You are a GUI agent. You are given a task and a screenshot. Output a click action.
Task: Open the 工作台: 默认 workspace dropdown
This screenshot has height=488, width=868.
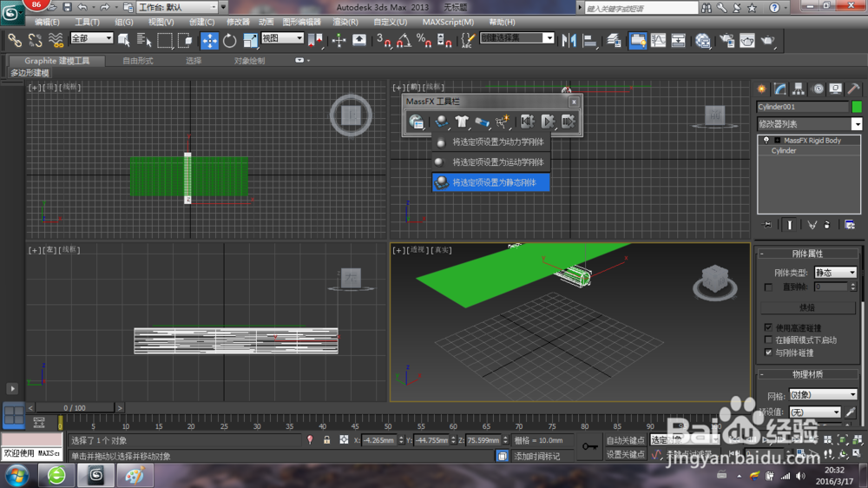[x=178, y=7]
